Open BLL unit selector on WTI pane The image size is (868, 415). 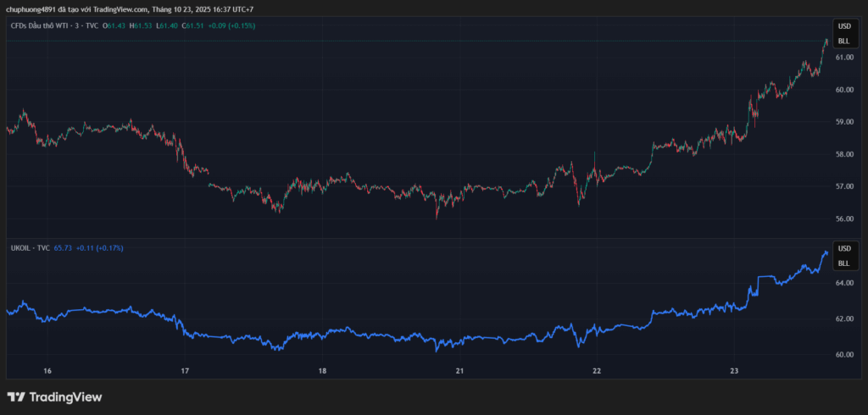(843, 41)
